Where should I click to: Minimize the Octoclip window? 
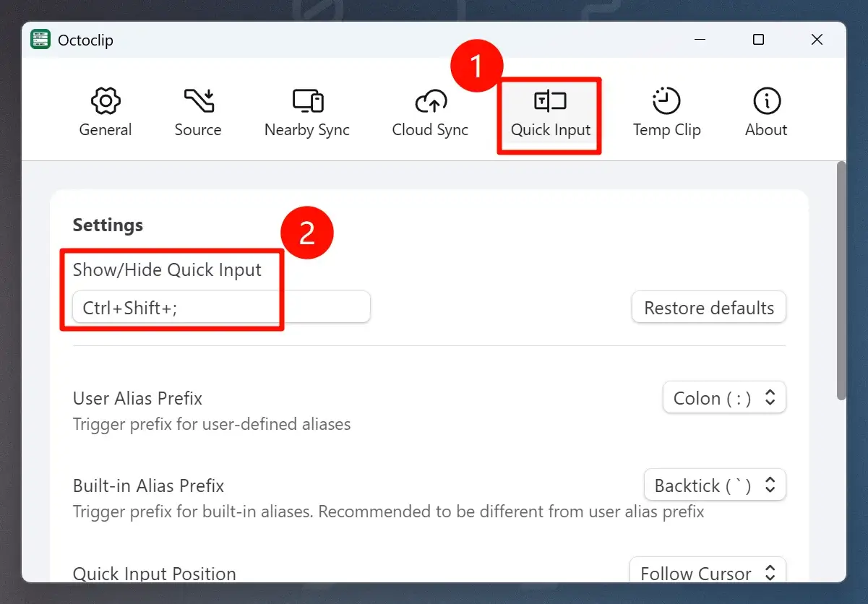pos(699,40)
